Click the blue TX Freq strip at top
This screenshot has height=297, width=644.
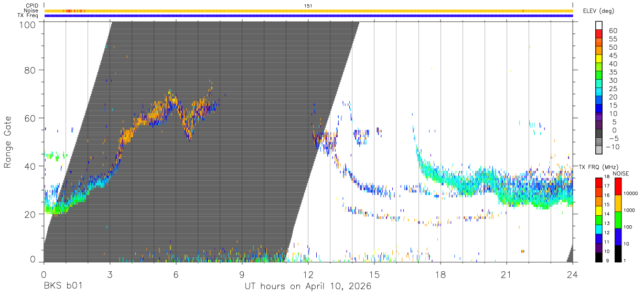308,16
